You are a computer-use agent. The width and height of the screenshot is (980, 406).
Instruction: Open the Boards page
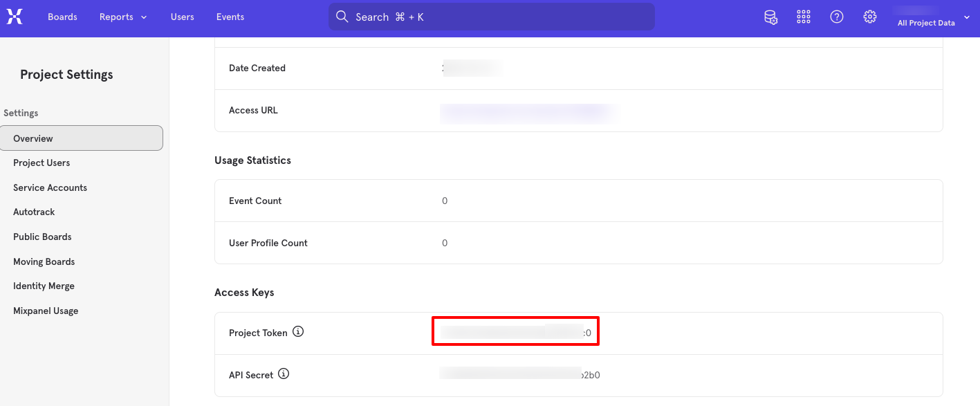tap(62, 17)
